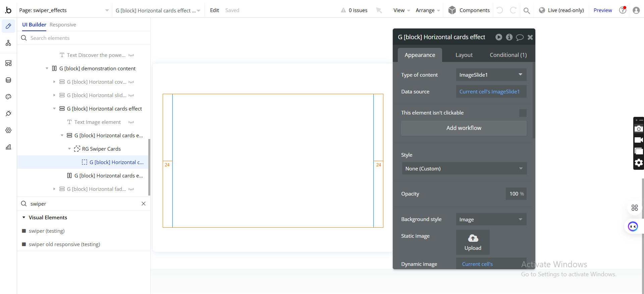Open the Plugins plug icon in sidebar
This screenshot has width=644, height=294.
click(x=8, y=114)
